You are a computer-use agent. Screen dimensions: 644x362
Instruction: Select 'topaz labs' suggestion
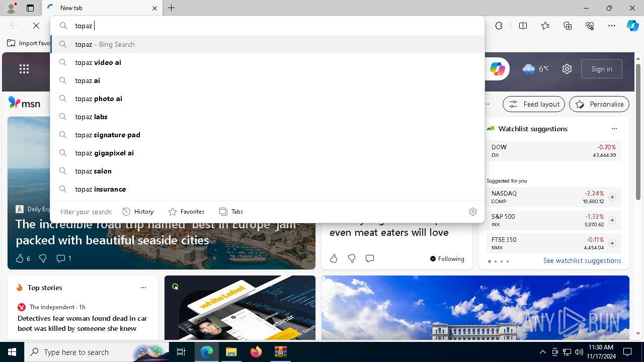(267, 117)
